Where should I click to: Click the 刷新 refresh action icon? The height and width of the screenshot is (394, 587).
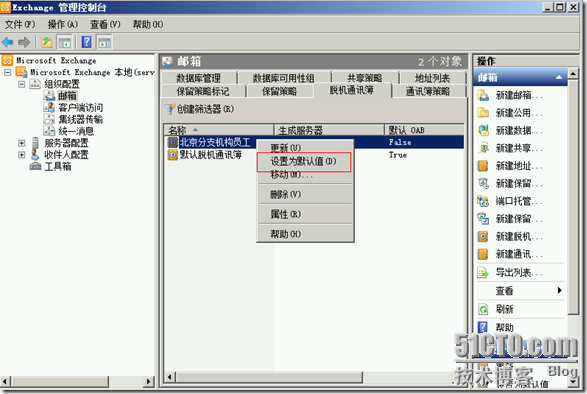click(x=483, y=309)
